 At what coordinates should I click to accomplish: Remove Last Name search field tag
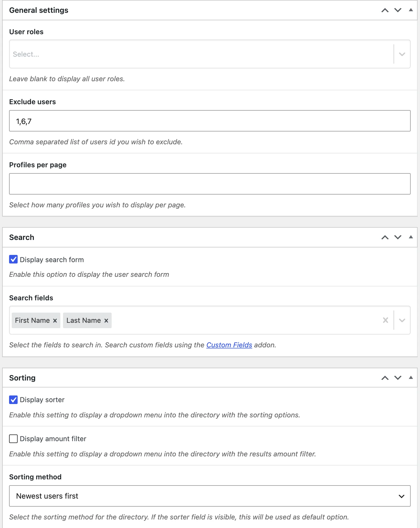point(106,321)
